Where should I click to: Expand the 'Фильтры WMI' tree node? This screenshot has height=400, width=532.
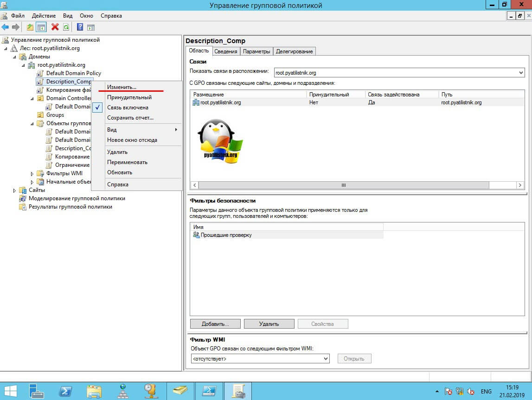[x=32, y=173]
